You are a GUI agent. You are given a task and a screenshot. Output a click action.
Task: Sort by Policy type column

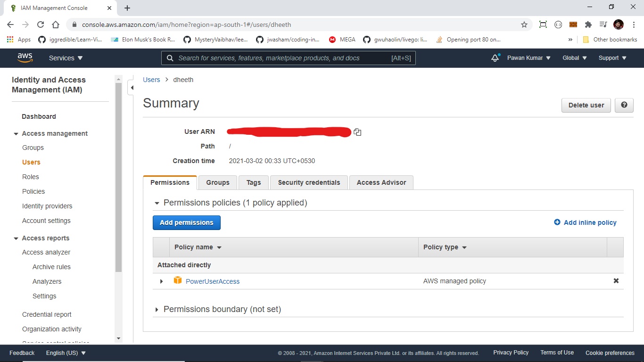[x=445, y=247]
